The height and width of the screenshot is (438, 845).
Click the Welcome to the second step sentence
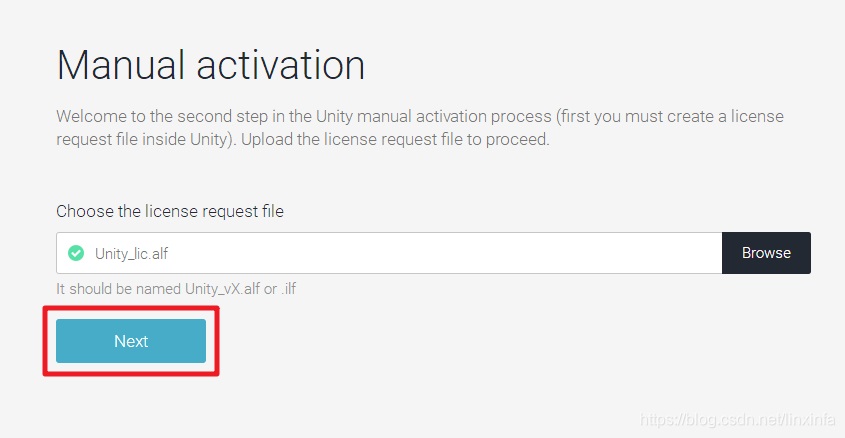303,116
